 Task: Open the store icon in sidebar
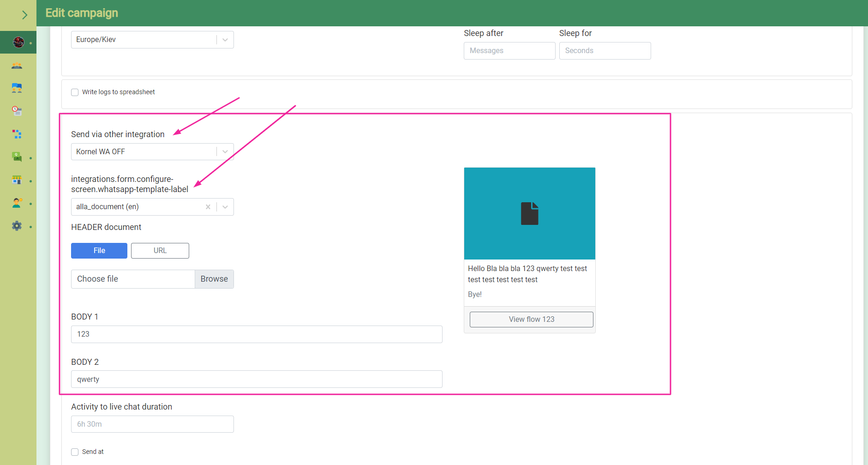coord(17,180)
